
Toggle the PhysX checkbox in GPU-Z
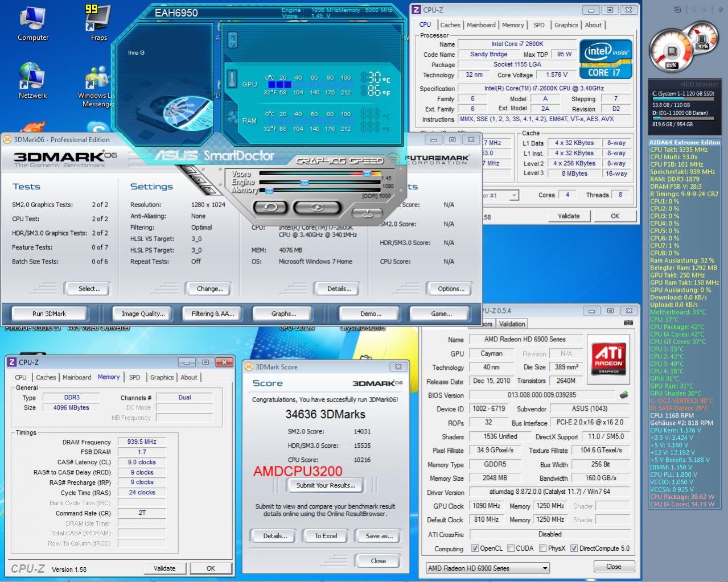tap(543, 548)
